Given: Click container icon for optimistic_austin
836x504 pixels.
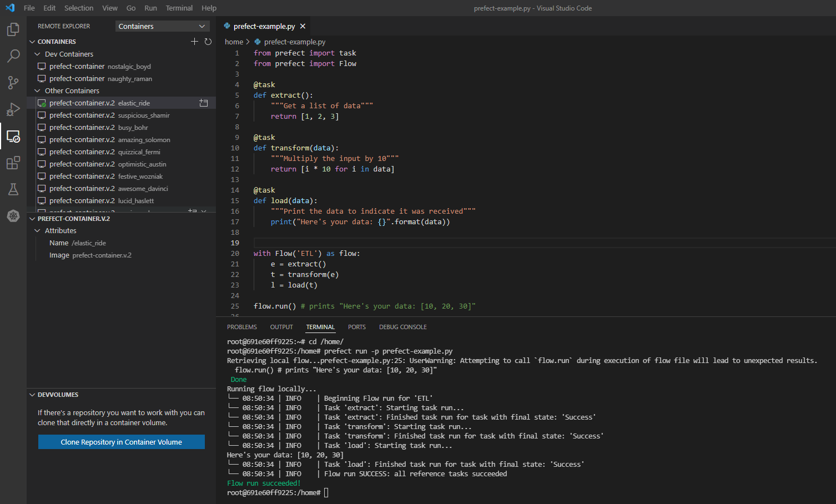Looking at the screenshot, I should tap(42, 164).
